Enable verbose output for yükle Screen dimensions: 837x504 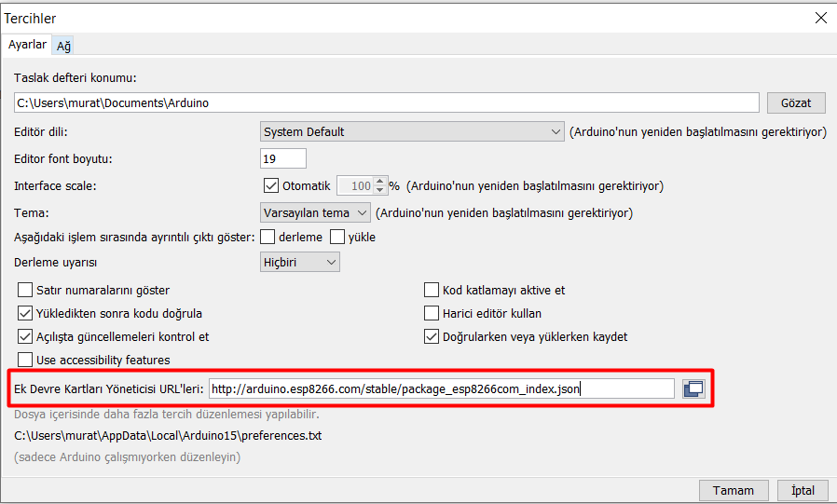337,237
